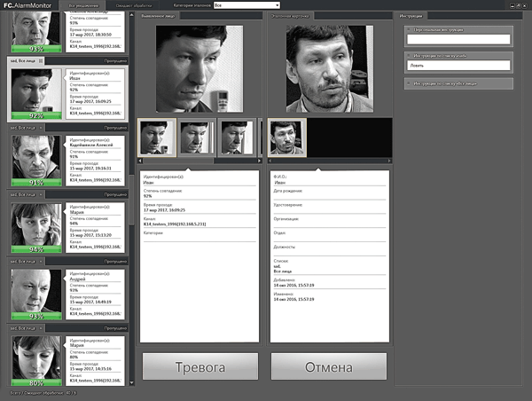
Task: Open the Категории эталонов dropdown
Action: pos(246,5)
